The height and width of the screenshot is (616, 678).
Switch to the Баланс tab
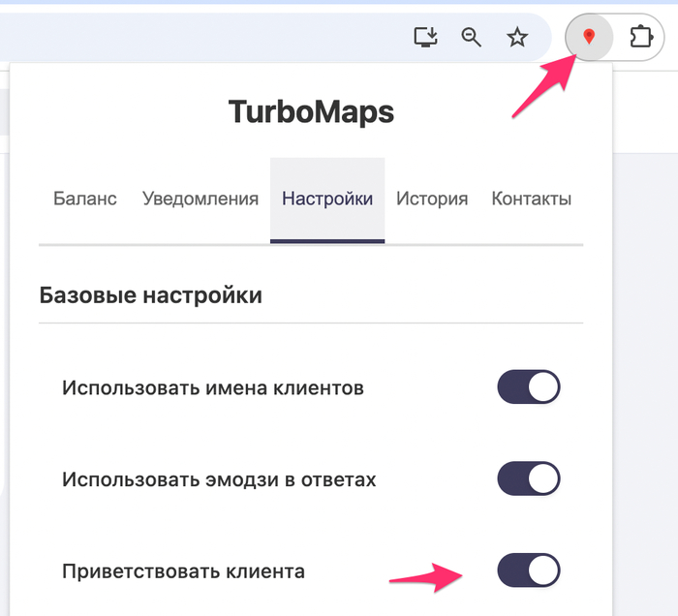pos(85,199)
